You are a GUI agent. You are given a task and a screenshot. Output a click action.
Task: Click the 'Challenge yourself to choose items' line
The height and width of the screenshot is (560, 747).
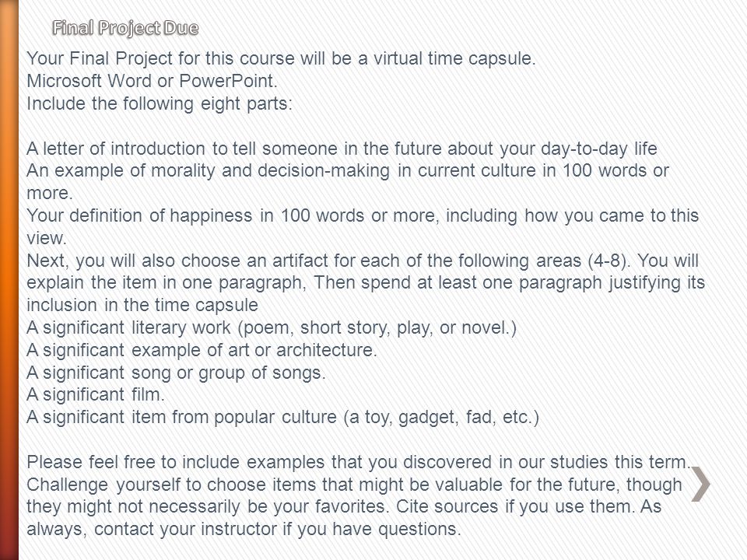click(x=355, y=485)
